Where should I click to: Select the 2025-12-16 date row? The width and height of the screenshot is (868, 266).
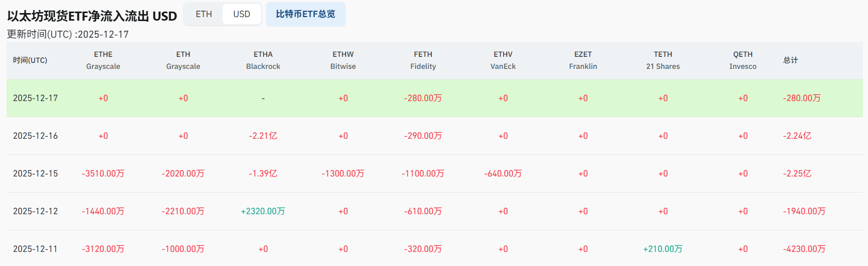(x=35, y=136)
